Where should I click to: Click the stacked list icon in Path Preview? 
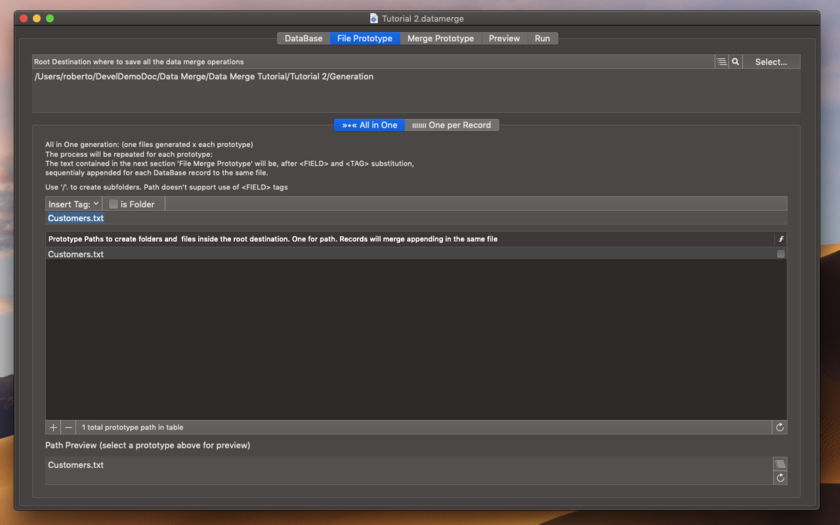point(780,464)
